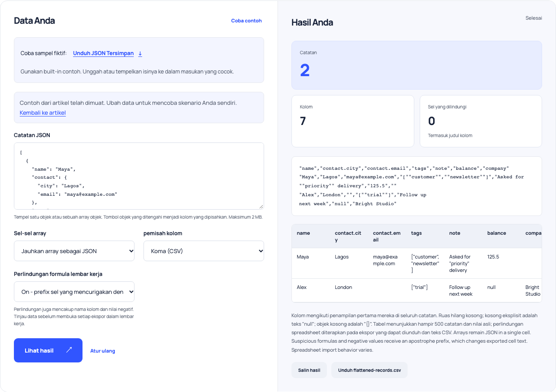The width and height of the screenshot is (556, 392).
Task: Click inside the Catatan JSON textarea
Action: click(x=139, y=176)
